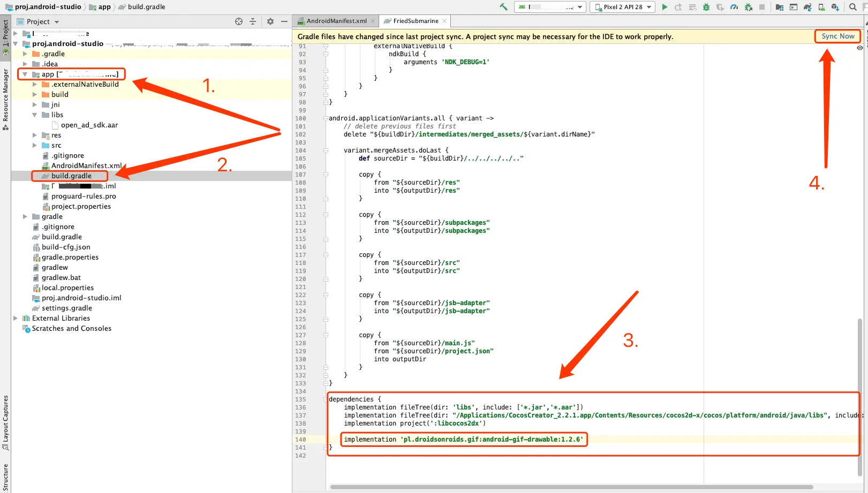Switch to the FriedSubmarine editor tab

tap(416, 21)
